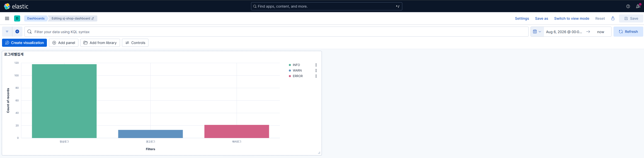Open the filter options menu icon
The width and height of the screenshot is (644, 158).
[x=7, y=32]
